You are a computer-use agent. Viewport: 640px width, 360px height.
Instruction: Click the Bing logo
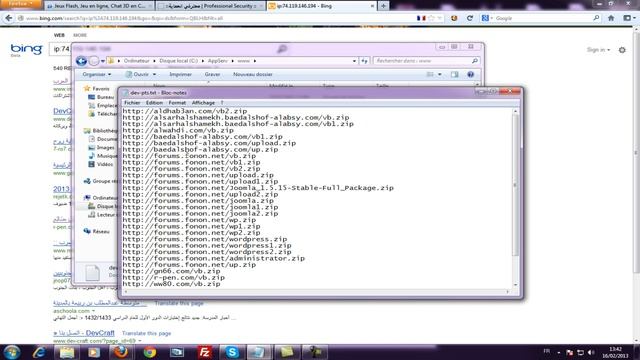26,49
